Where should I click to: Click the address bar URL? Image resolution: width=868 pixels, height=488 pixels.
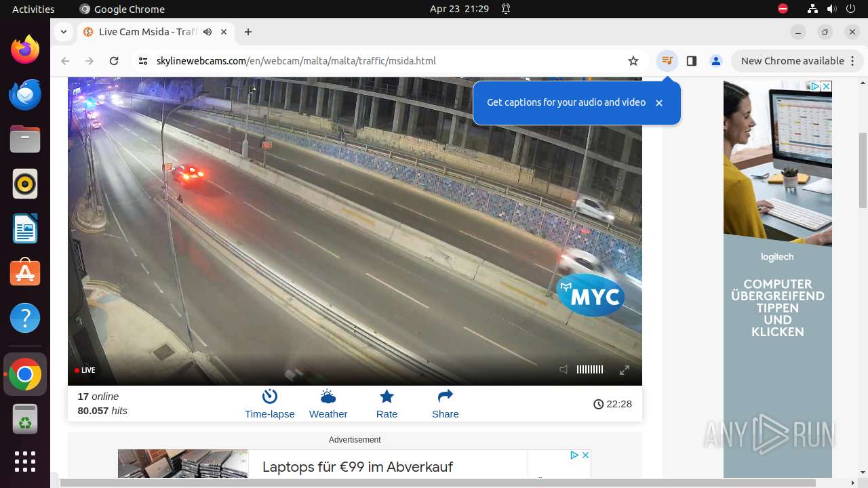coord(296,61)
